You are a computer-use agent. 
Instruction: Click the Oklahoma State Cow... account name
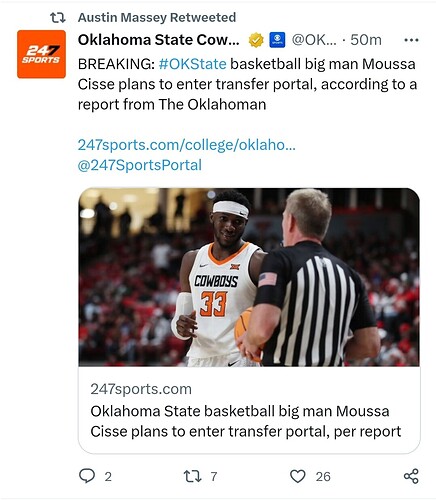click(159, 40)
